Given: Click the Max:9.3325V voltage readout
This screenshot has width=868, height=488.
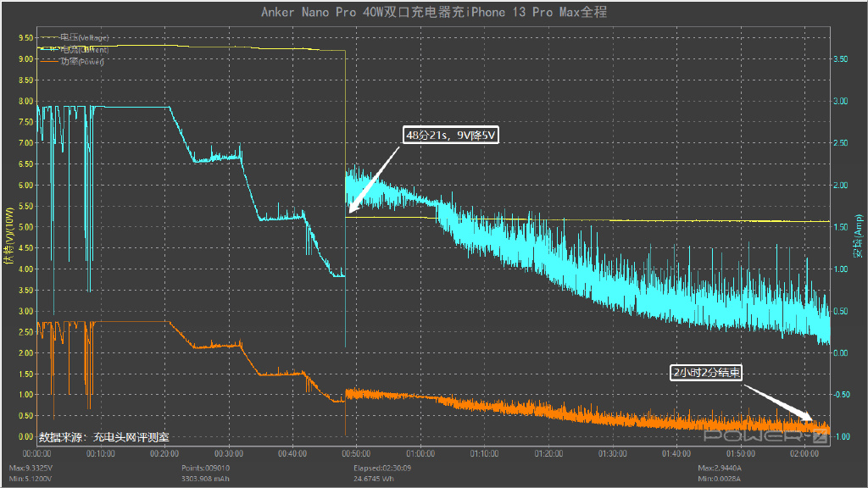Looking at the screenshot, I should click(x=31, y=468).
